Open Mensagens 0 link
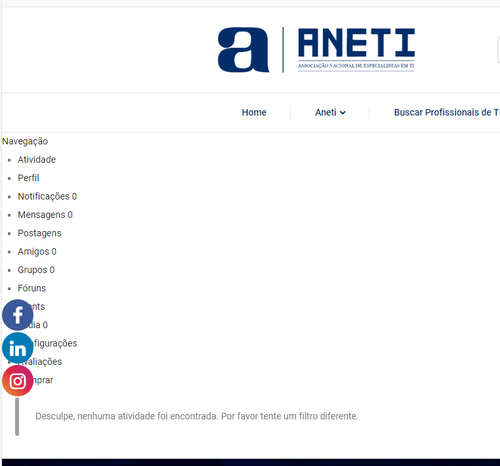500x466 pixels. click(x=45, y=215)
